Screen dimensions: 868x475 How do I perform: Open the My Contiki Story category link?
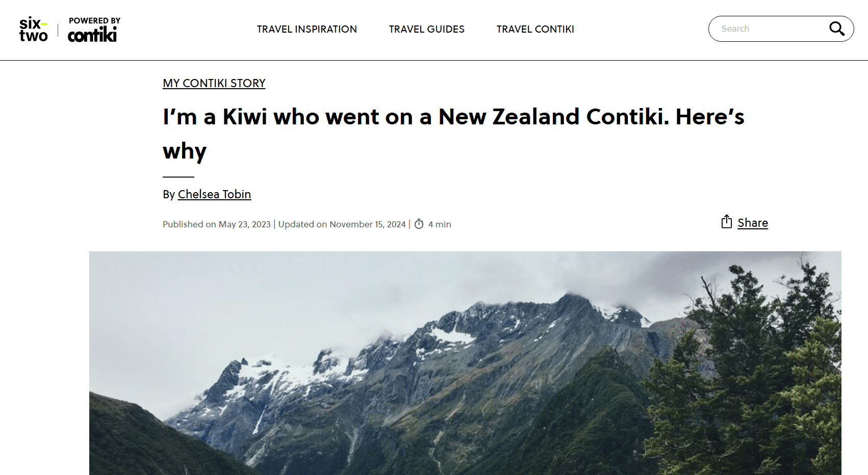coord(214,83)
